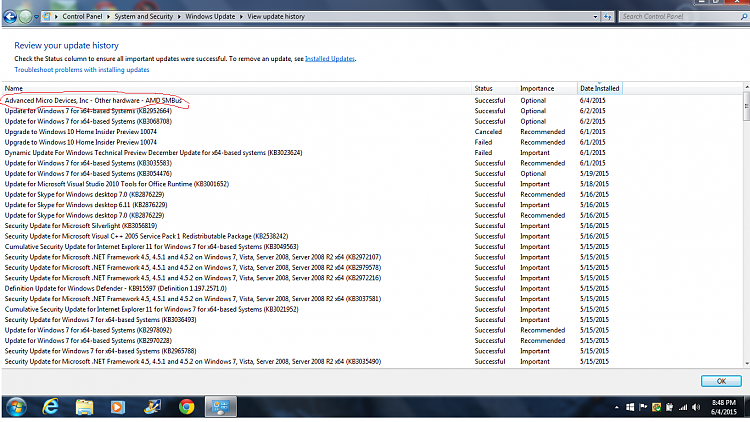Open the Windows Start menu
This screenshot has height=422, width=750.
(x=16, y=407)
